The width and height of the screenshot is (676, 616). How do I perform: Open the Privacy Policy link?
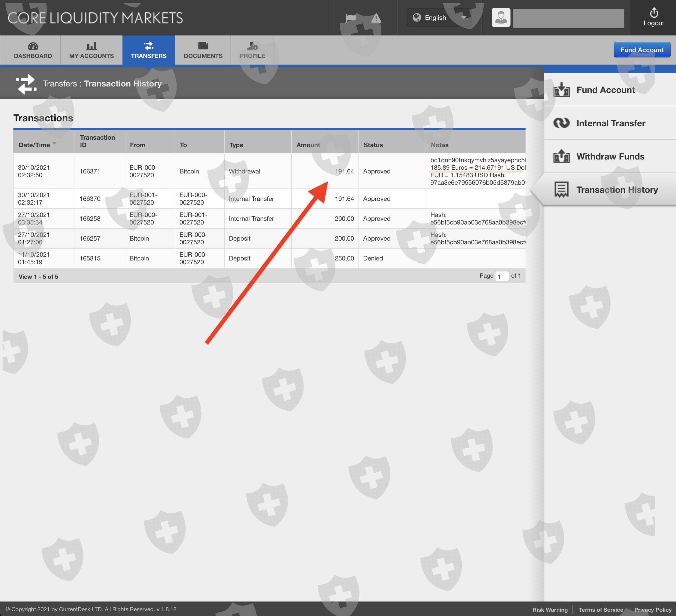[x=653, y=610]
